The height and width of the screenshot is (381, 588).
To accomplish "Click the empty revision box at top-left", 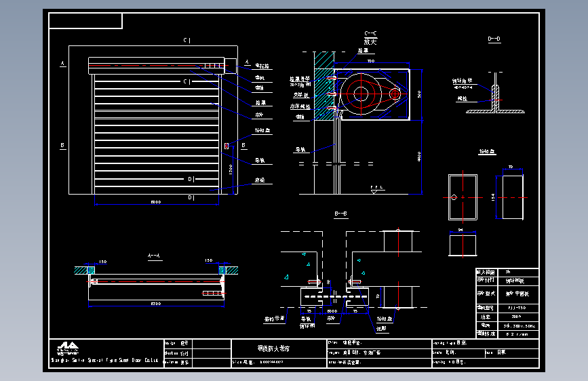I will click(x=85, y=20).
